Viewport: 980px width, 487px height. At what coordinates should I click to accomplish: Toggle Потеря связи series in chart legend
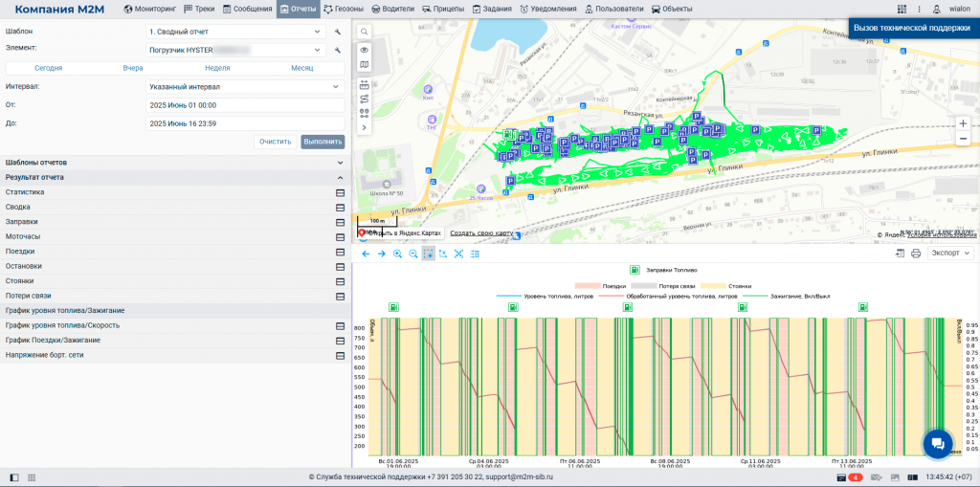coord(662,286)
